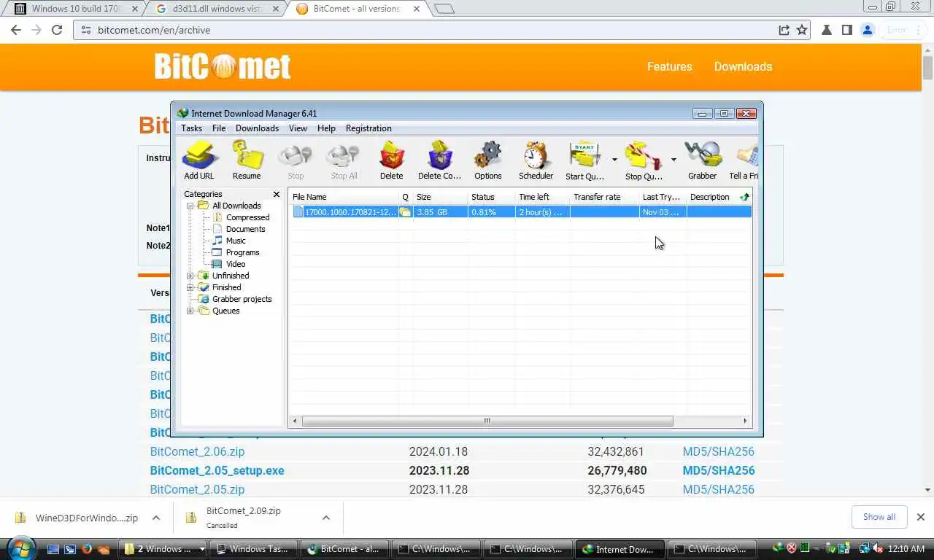Select the 17000.1000.170821 download row

point(520,212)
